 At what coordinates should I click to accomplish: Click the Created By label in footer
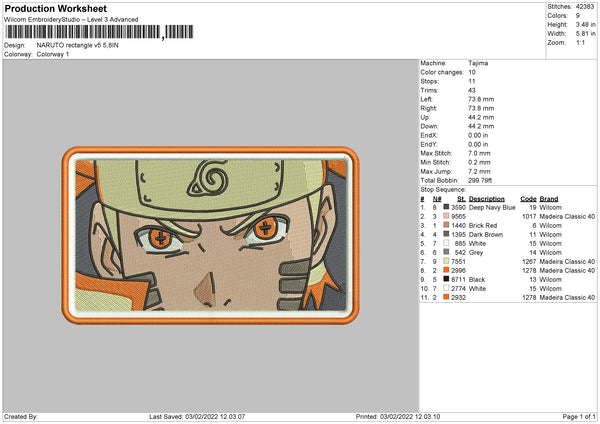(x=21, y=416)
